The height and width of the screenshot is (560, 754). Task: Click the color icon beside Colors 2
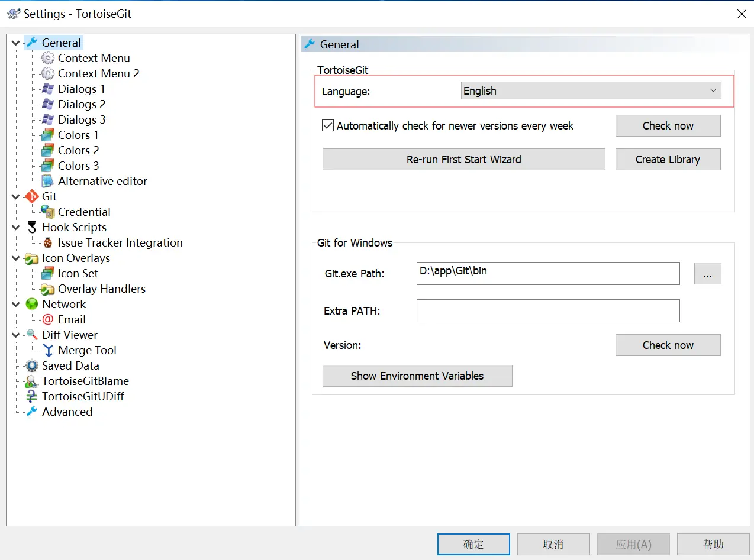click(47, 150)
